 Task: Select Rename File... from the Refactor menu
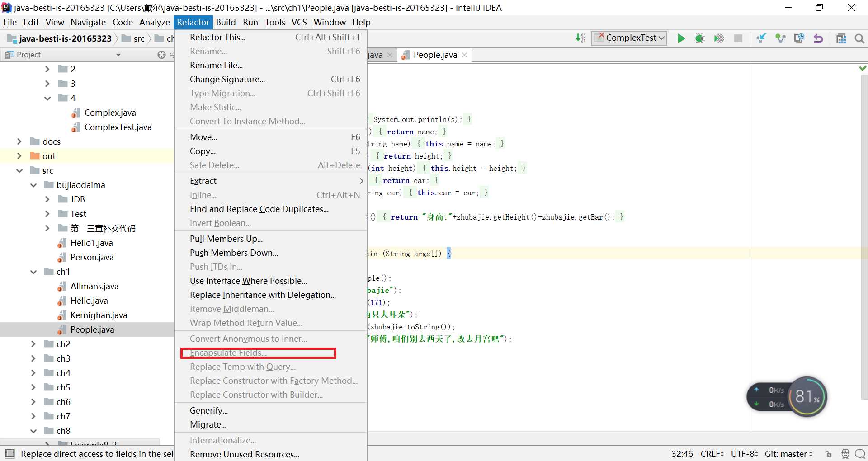pos(270,65)
